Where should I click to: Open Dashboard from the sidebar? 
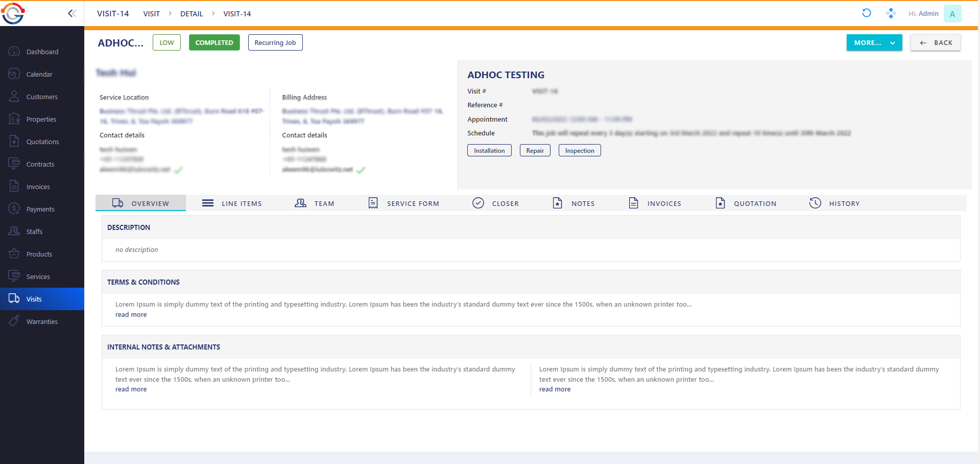click(x=42, y=52)
